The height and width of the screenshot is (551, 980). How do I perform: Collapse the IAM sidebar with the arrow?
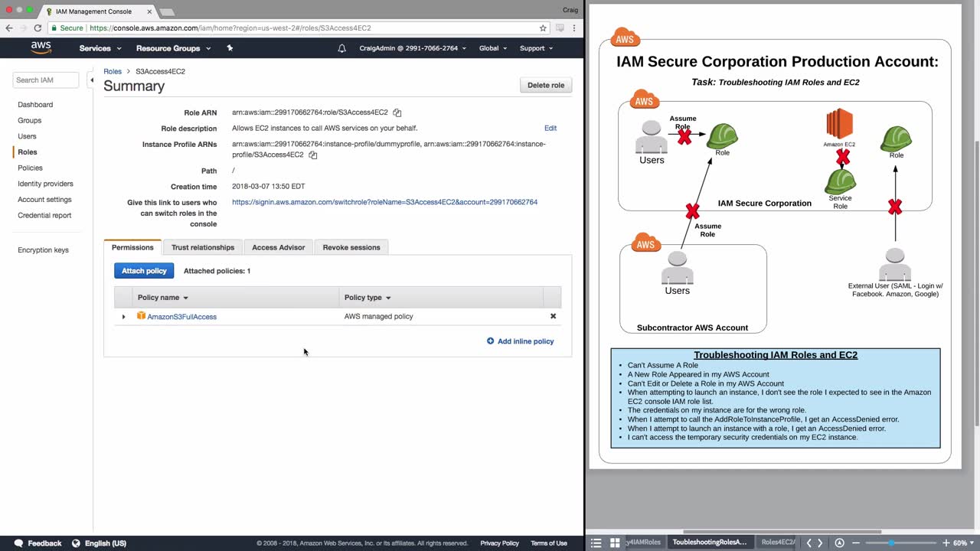pyautogui.click(x=91, y=80)
